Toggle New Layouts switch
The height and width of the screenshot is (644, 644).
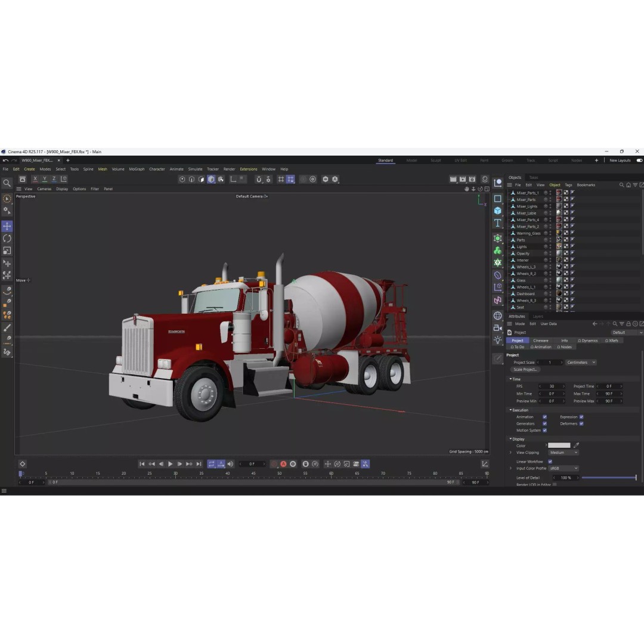click(639, 160)
